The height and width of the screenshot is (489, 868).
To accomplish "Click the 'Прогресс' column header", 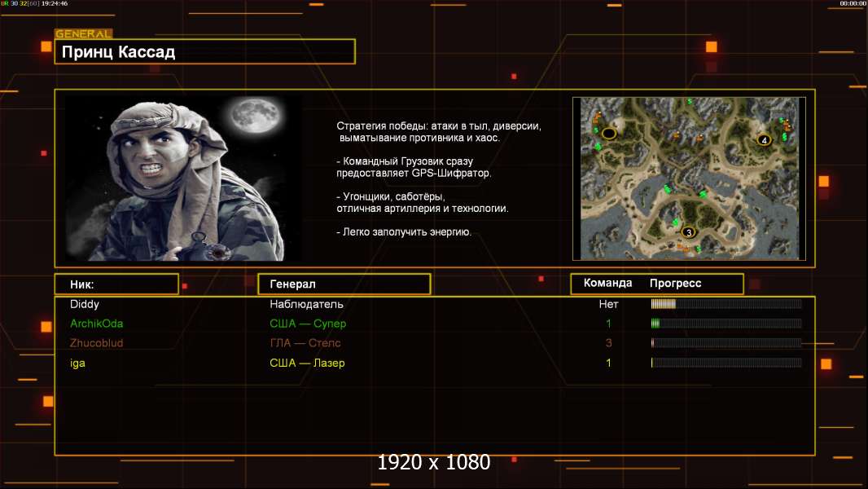I will (x=675, y=283).
